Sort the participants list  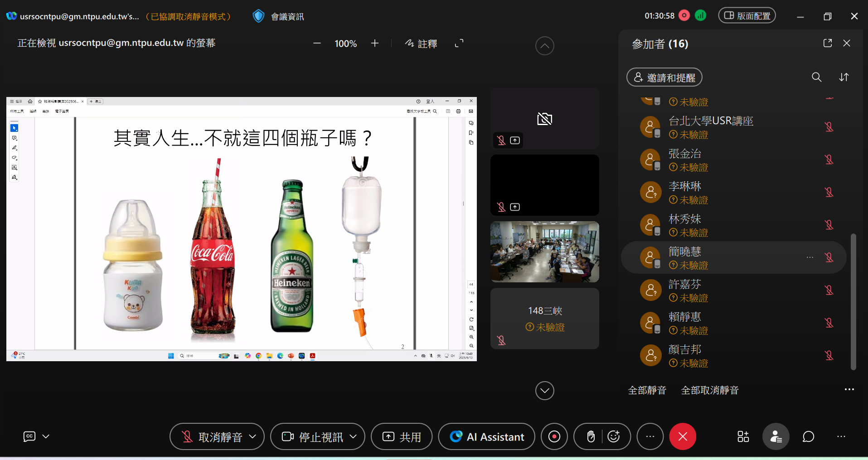pos(844,77)
